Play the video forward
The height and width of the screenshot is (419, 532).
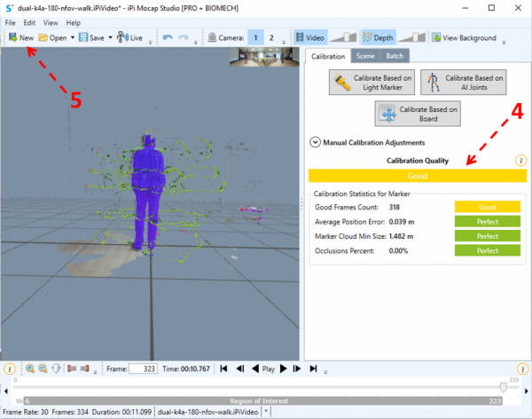(283, 368)
